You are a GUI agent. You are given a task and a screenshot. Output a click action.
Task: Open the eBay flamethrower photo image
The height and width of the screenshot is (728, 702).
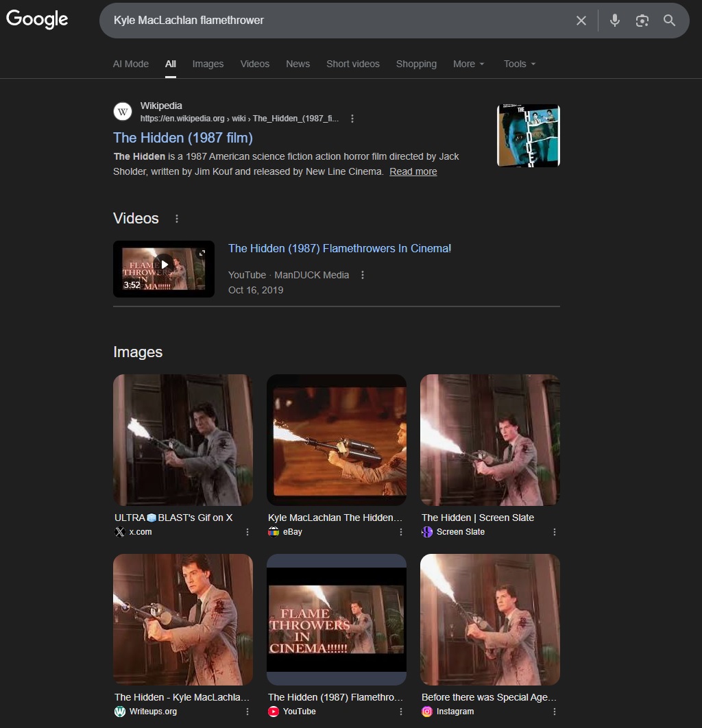(x=337, y=440)
